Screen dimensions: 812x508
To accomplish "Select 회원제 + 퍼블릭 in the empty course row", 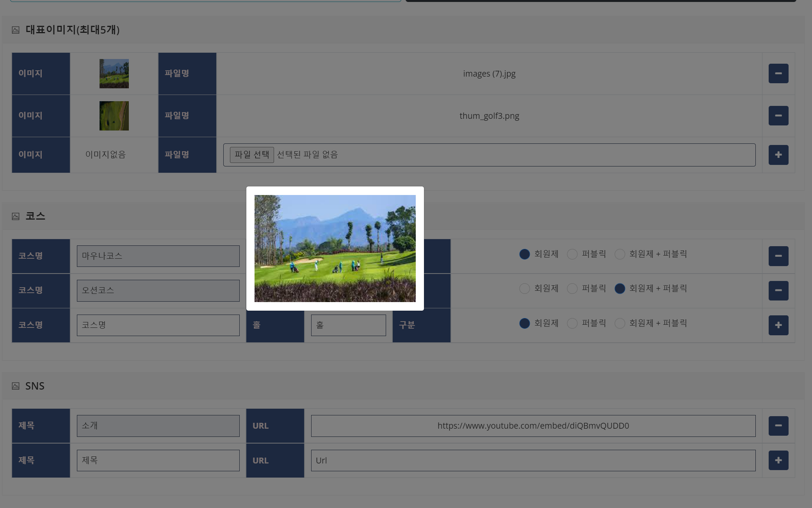I will (620, 324).
